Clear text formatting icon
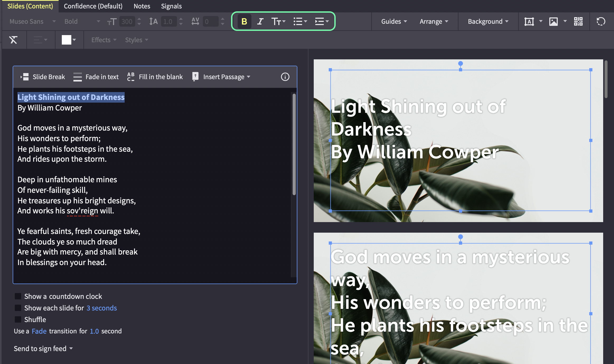This screenshot has height=364, width=614. (x=13, y=40)
